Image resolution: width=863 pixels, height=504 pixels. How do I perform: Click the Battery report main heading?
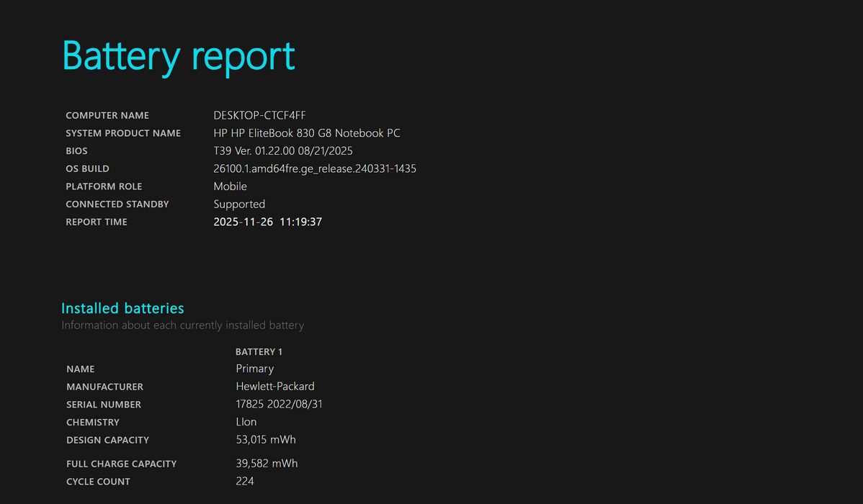click(179, 56)
